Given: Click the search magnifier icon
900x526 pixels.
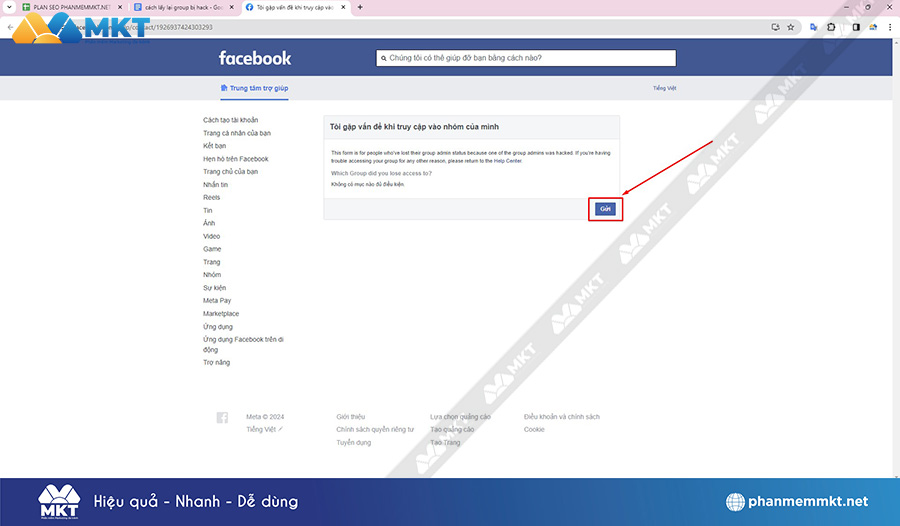Looking at the screenshot, I should 383,58.
